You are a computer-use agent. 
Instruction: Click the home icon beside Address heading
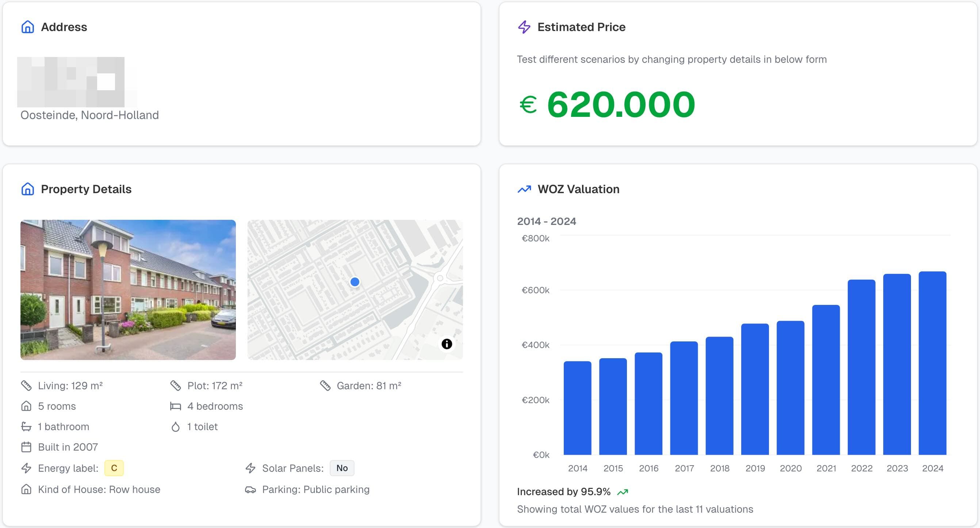[27, 27]
